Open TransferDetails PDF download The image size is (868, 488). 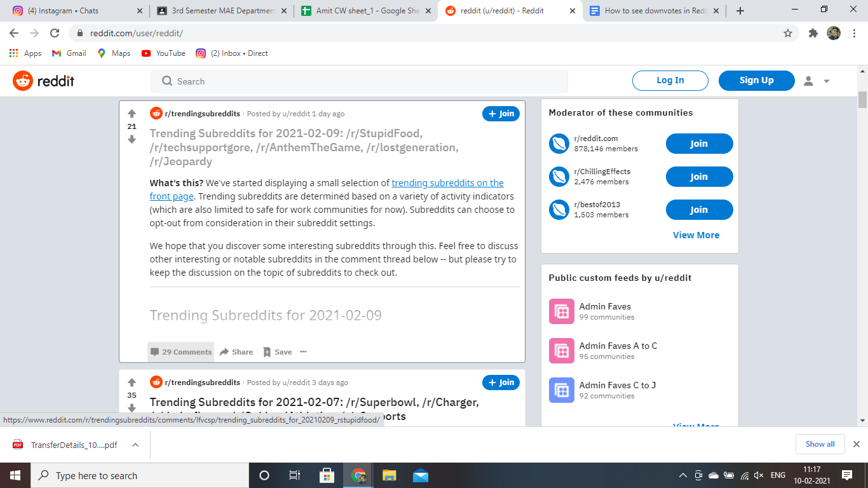[x=66, y=445]
